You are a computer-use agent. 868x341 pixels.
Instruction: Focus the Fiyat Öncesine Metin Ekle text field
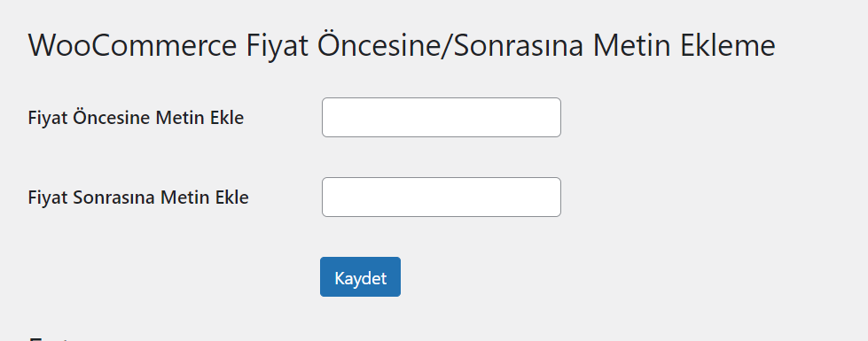(x=442, y=117)
